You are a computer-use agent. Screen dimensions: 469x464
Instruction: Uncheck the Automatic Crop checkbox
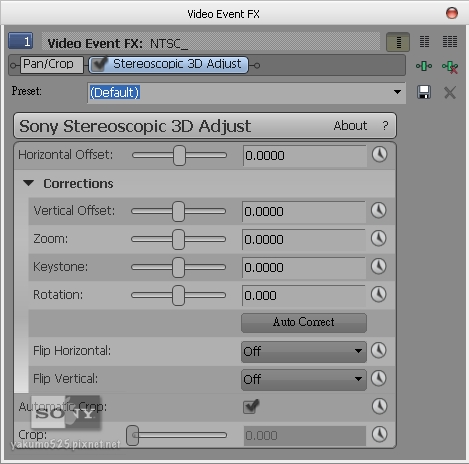click(x=251, y=406)
